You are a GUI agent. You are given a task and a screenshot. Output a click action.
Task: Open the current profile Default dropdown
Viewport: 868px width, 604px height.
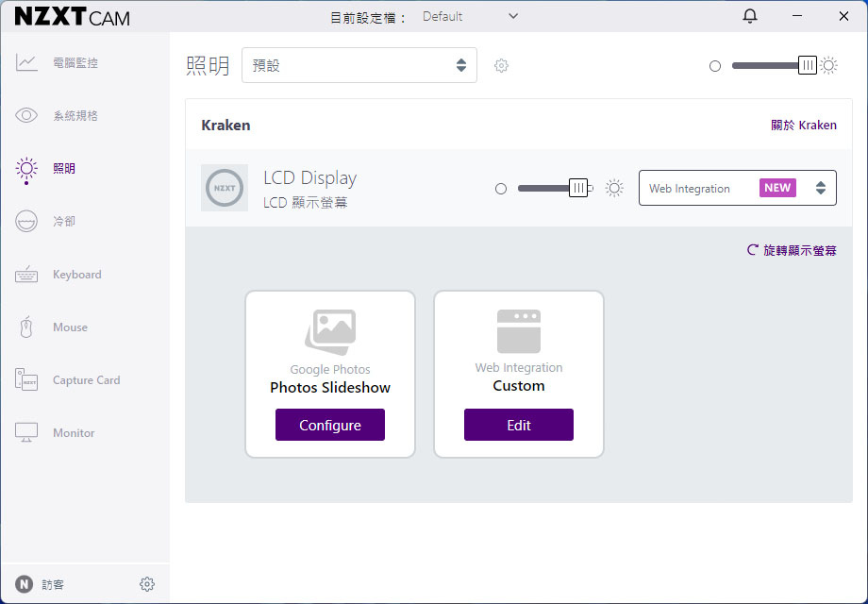click(470, 17)
